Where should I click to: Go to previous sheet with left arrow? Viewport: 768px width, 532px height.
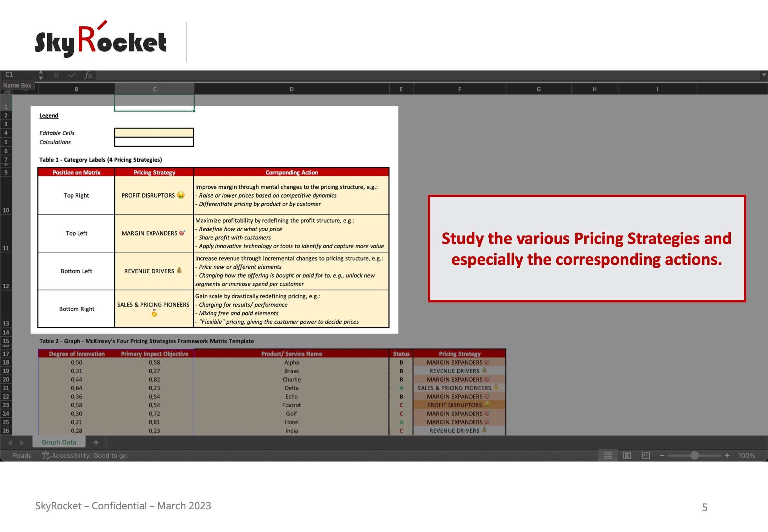[x=10, y=443]
